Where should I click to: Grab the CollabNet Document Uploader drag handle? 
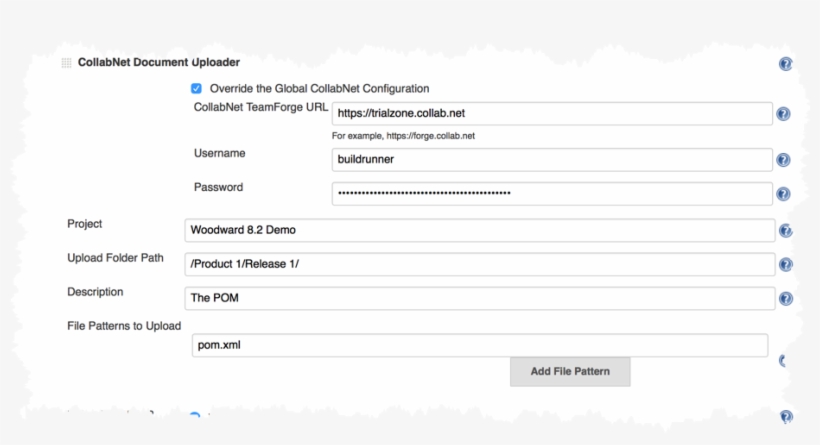coord(66,63)
